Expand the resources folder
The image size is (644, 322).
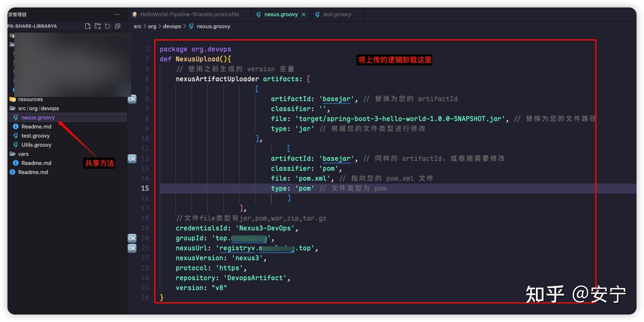30,99
